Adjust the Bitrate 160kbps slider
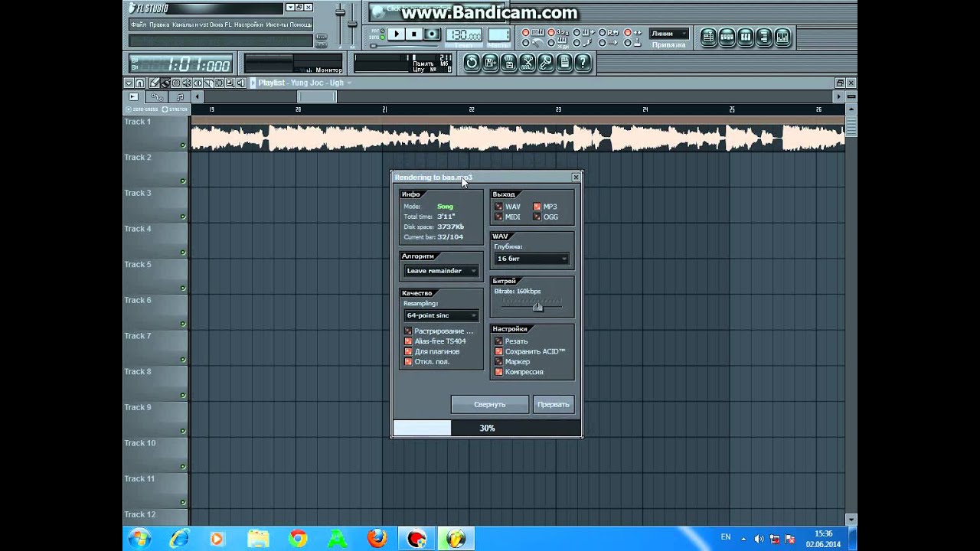The width and height of the screenshot is (980, 551). click(537, 306)
